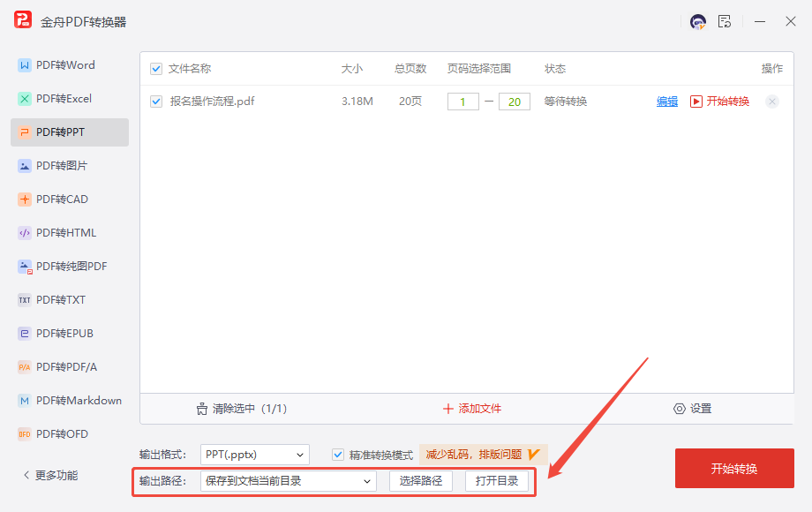Click the PDF转纯图PDF icon
Image resolution: width=812 pixels, height=512 pixels.
(x=25, y=267)
